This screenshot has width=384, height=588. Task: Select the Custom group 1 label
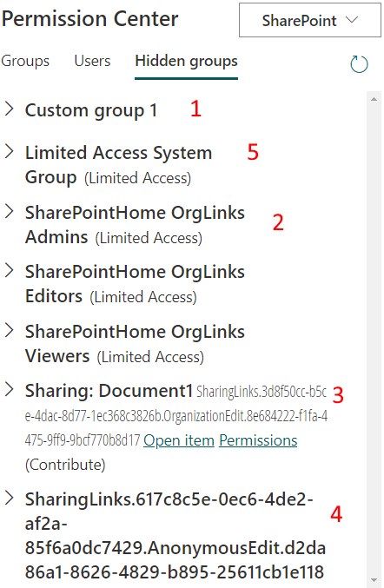91,110
